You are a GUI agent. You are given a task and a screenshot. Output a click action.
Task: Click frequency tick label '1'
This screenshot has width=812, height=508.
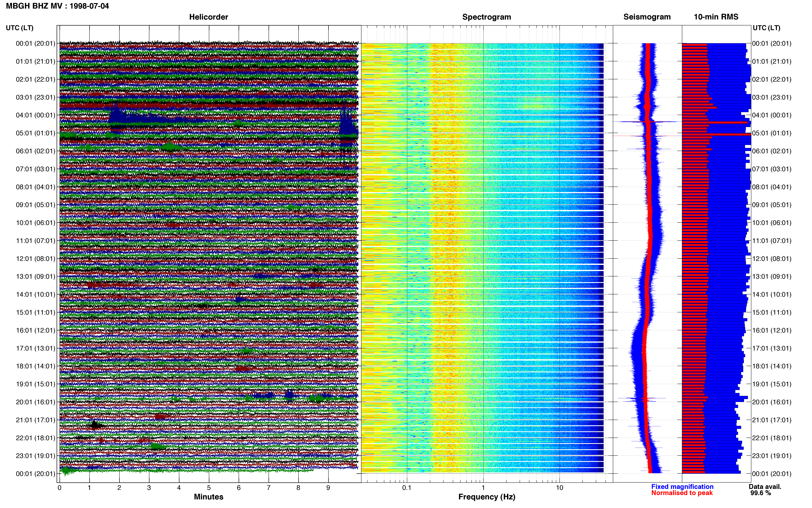coord(483,488)
